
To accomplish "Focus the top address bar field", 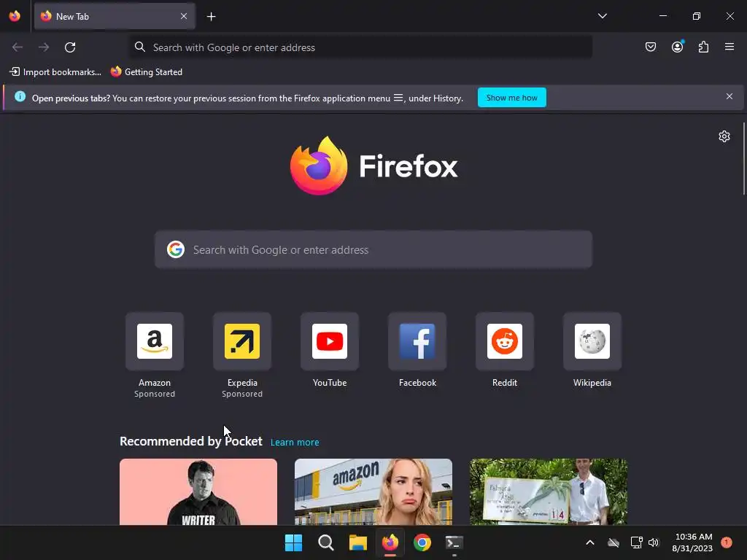I will [360, 47].
